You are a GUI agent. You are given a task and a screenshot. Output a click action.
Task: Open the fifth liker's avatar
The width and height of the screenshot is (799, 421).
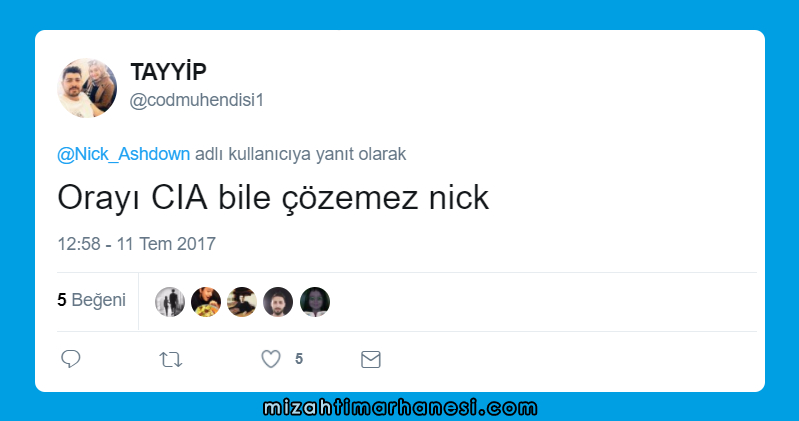point(315,302)
